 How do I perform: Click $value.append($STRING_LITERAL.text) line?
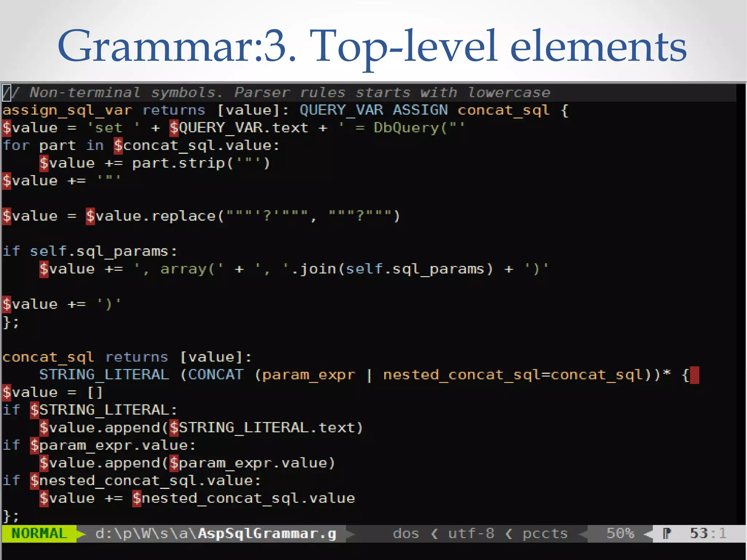point(201,428)
